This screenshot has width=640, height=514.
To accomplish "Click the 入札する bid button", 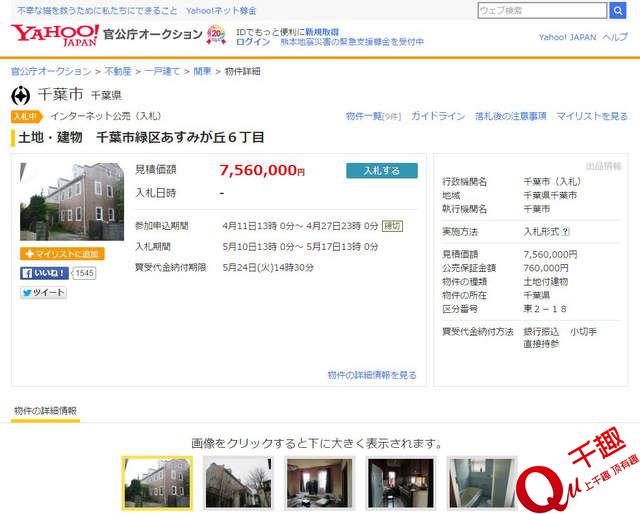I will [x=382, y=171].
